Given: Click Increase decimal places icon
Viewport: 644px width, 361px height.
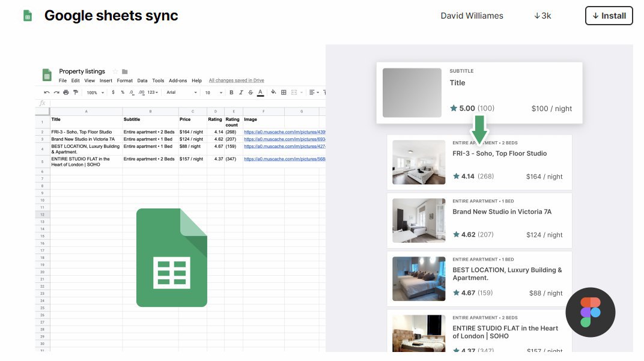Looking at the screenshot, I should 141,93.
